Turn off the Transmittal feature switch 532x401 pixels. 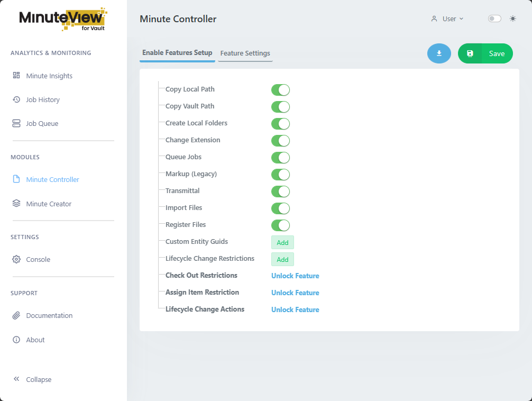coord(280,191)
